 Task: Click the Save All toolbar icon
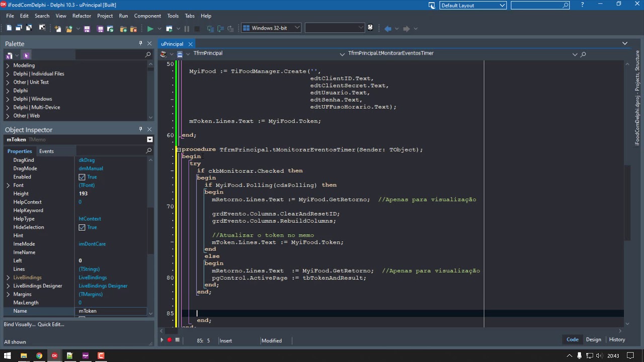100,29
